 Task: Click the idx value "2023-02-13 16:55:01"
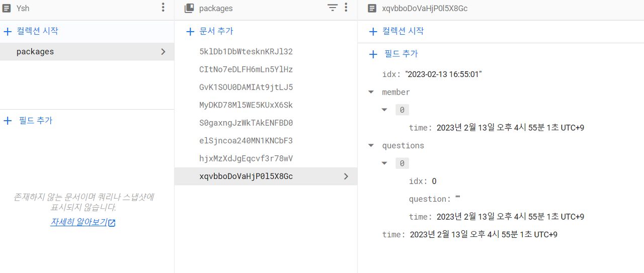click(x=444, y=74)
